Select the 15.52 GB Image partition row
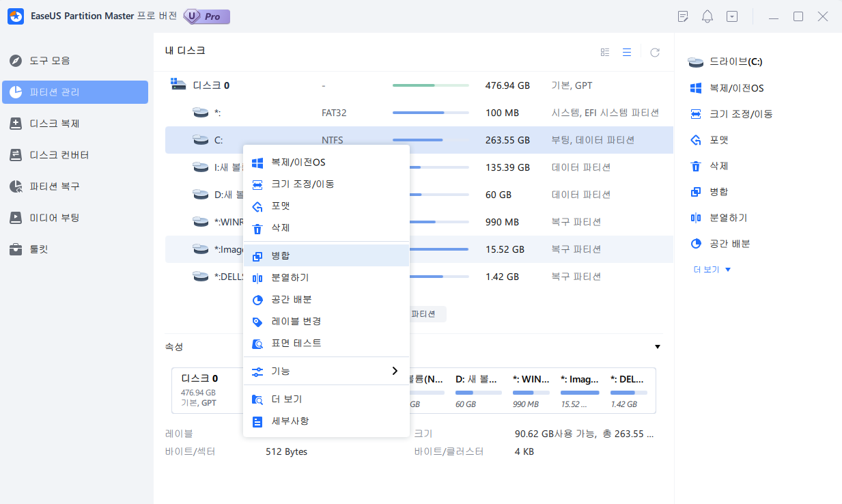This screenshot has width=842, height=504. point(419,249)
